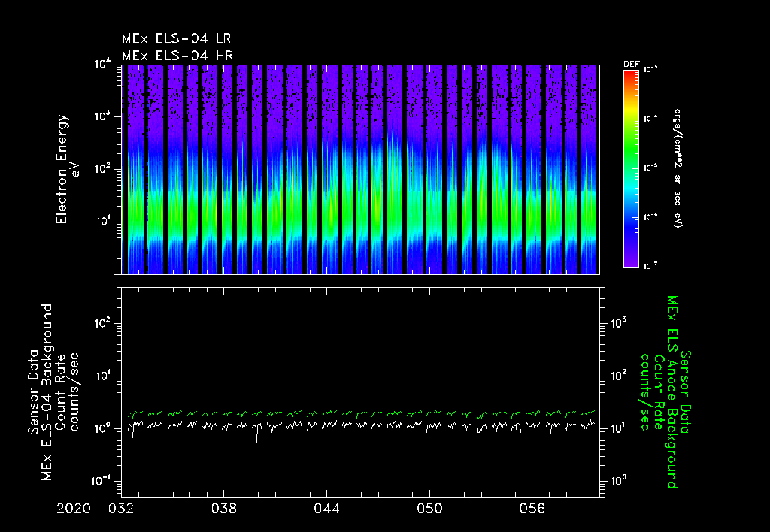Select the DEF label above the color bar
The height and width of the screenshot is (532, 770).
coord(632,65)
